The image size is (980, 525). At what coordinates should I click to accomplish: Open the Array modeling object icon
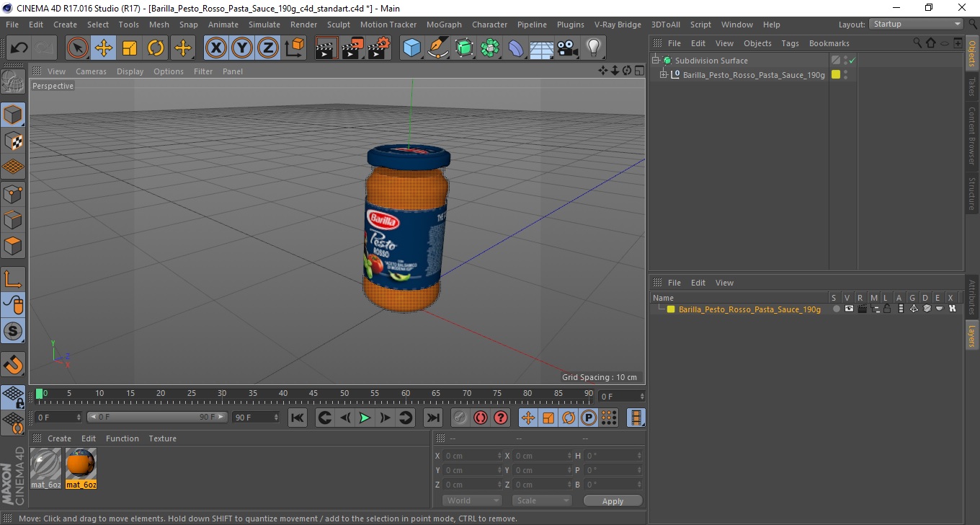[490, 48]
